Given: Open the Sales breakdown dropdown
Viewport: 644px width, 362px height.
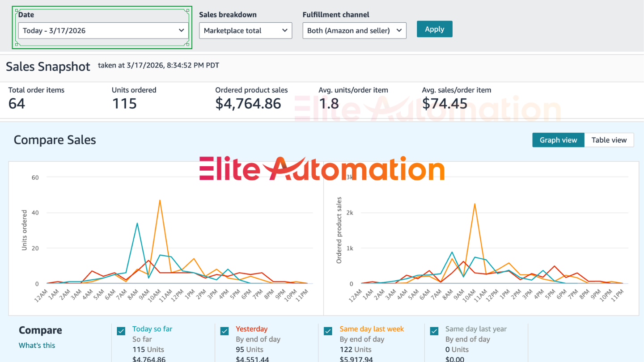Looking at the screenshot, I should tap(246, 30).
